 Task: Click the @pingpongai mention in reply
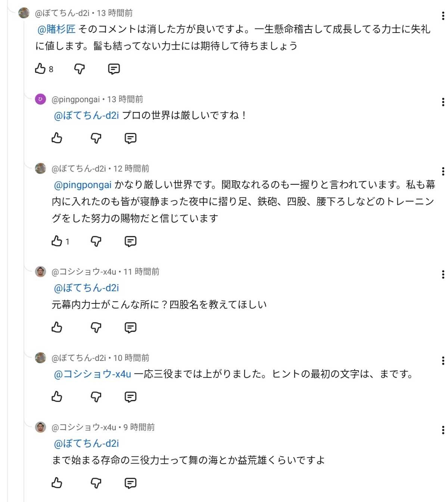[83, 185]
